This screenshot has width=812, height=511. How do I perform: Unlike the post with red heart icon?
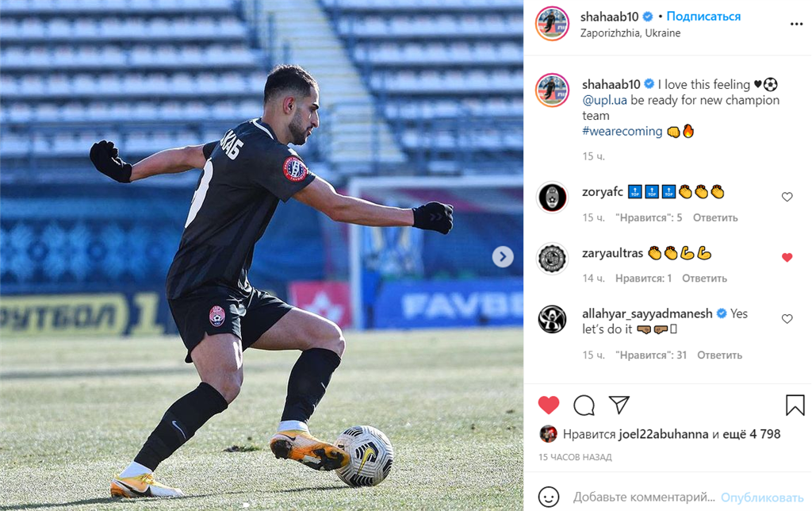549,405
